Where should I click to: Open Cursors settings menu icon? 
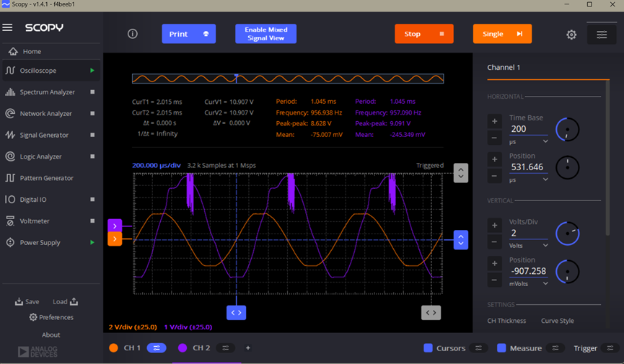click(x=478, y=348)
